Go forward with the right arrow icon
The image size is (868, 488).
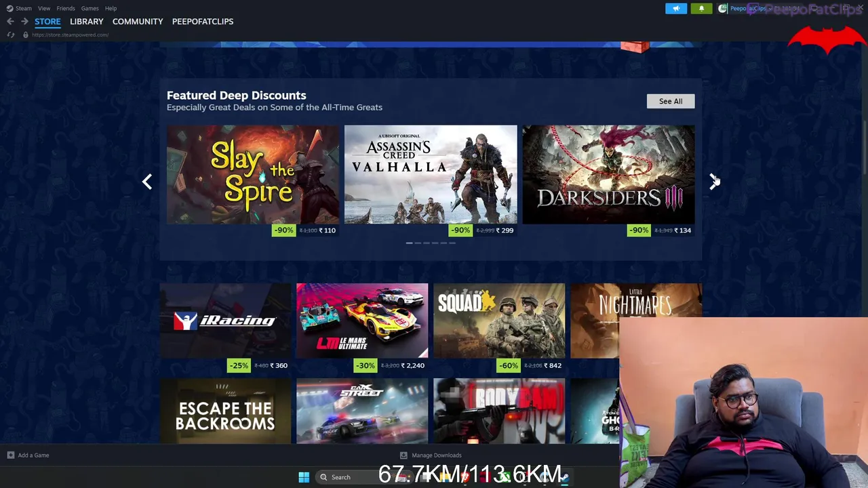point(24,22)
